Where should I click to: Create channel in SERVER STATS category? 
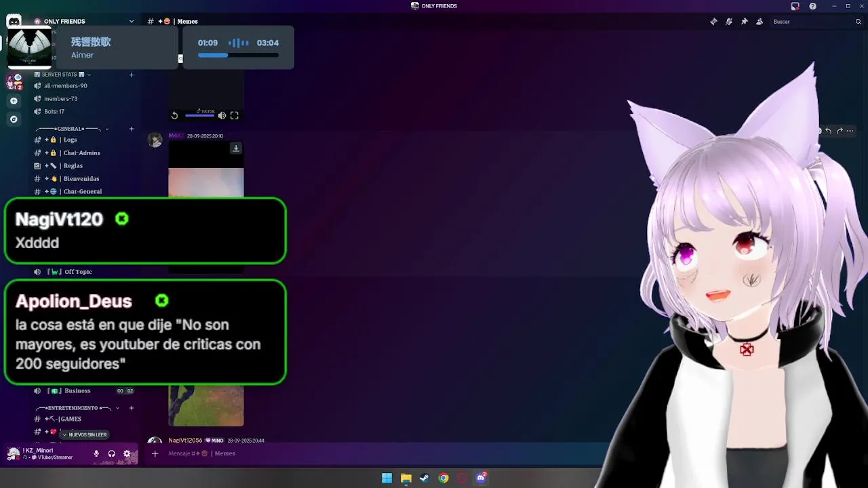coord(132,75)
